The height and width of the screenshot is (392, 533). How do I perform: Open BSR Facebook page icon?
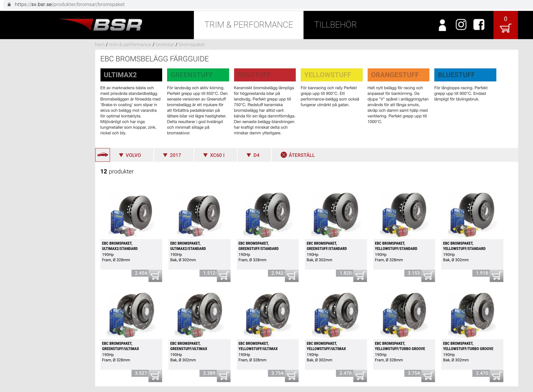(x=479, y=24)
